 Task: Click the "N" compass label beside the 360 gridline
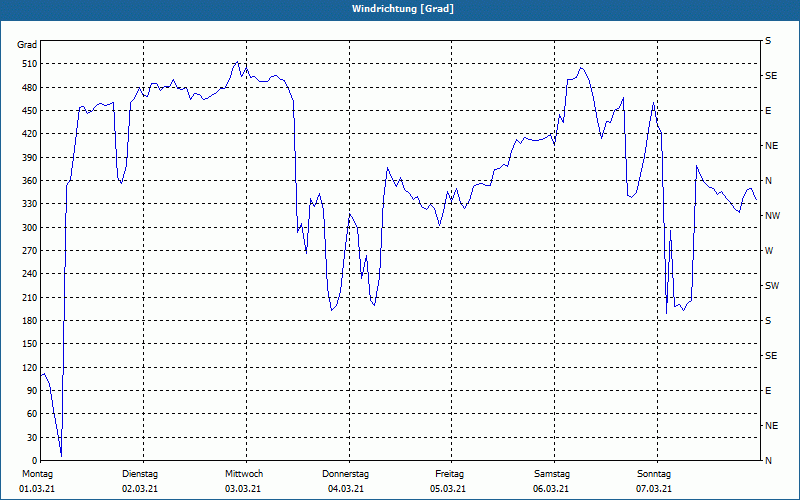pyautogui.click(x=769, y=181)
